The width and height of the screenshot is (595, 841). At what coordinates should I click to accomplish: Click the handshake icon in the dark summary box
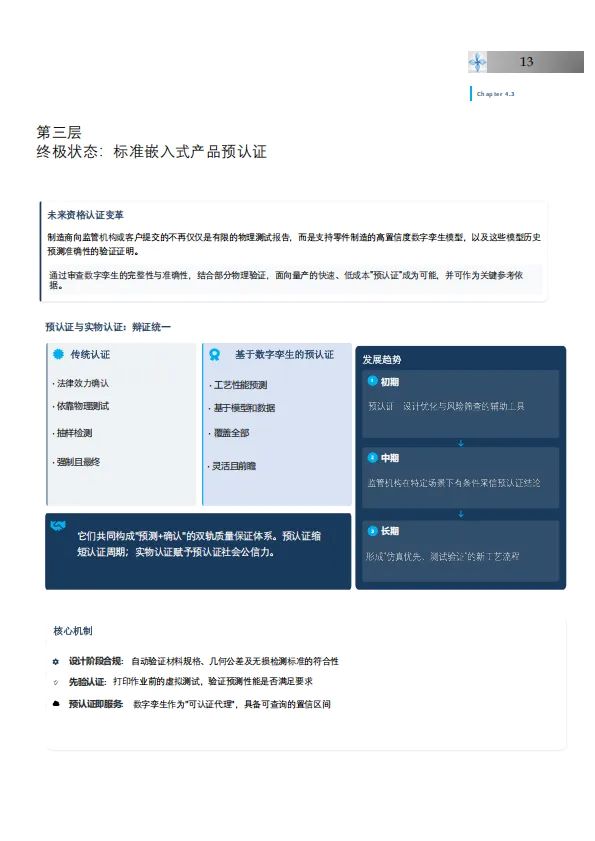(58, 526)
